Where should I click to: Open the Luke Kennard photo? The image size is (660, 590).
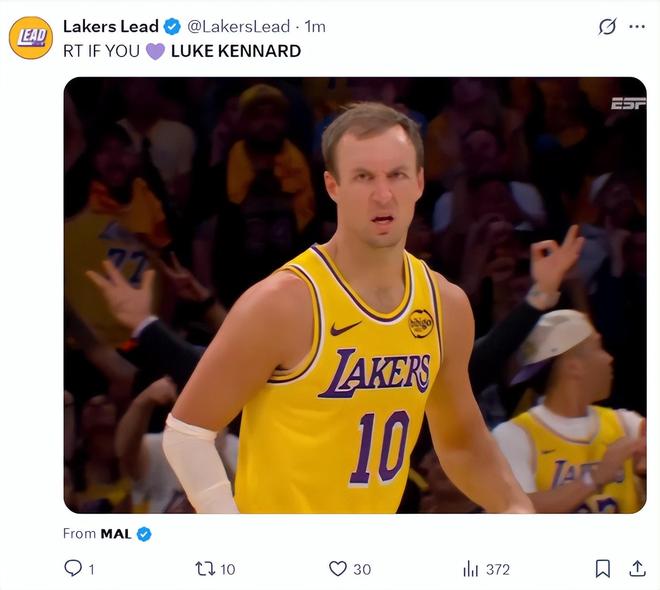tap(354, 295)
